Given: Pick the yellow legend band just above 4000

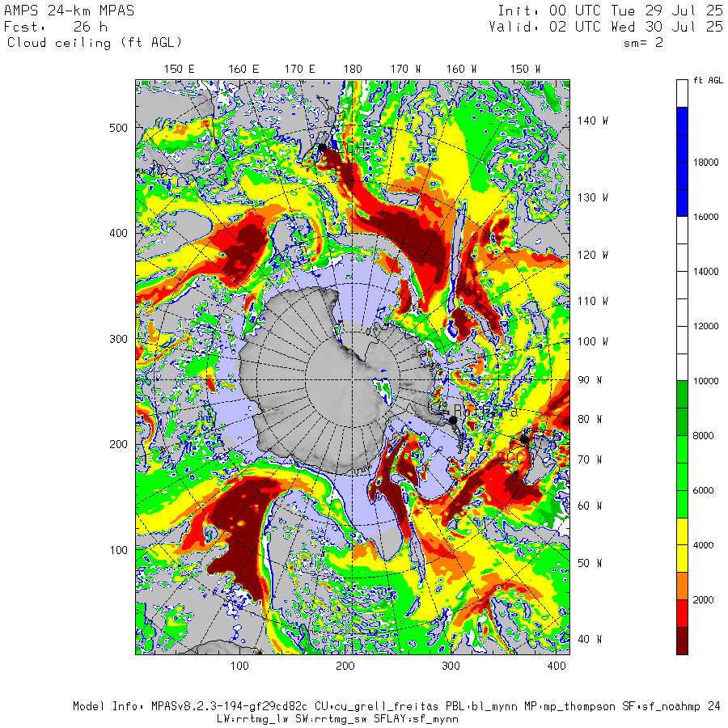Looking at the screenshot, I should point(682,531).
